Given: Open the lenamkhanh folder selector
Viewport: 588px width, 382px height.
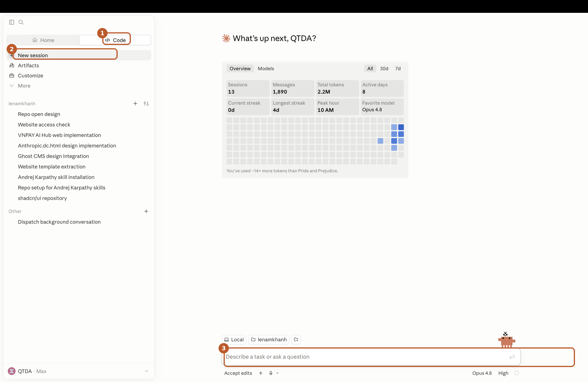Looking at the screenshot, I should [269, 339].
